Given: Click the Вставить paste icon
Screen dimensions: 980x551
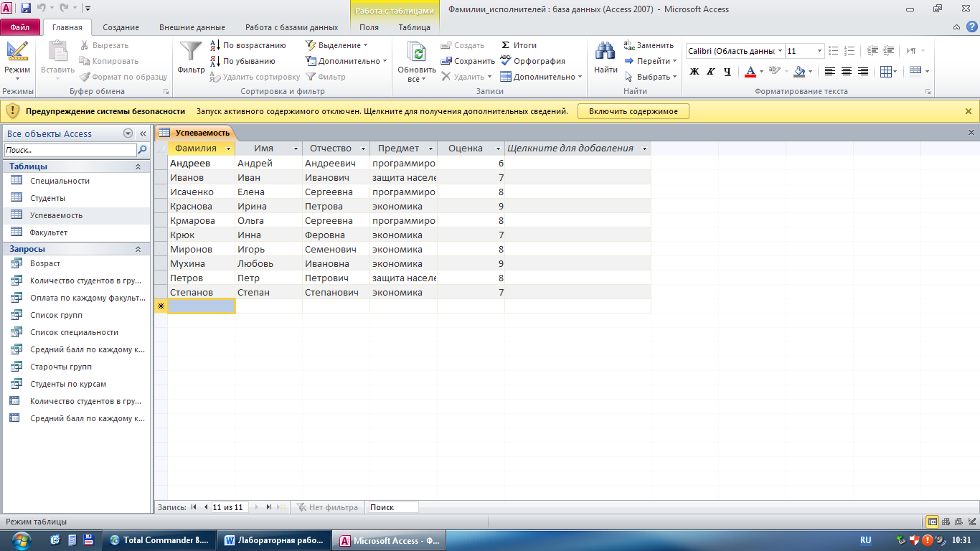Looking at the screenshot, I should pos(57,52).
